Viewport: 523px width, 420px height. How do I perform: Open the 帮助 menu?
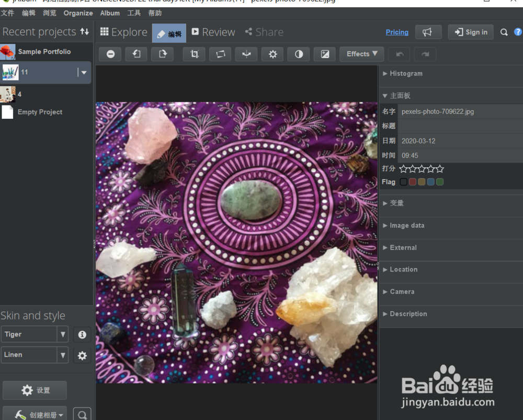pos(155,13)
